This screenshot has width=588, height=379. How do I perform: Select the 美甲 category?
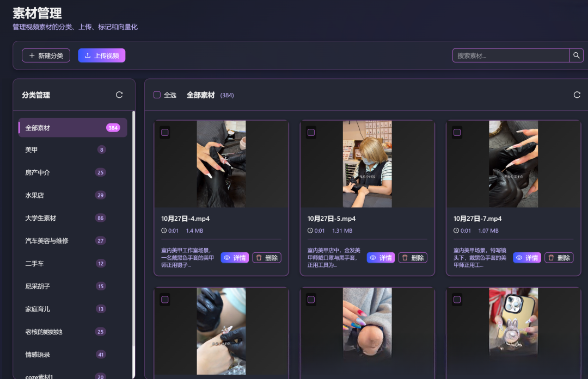(72, 149)
